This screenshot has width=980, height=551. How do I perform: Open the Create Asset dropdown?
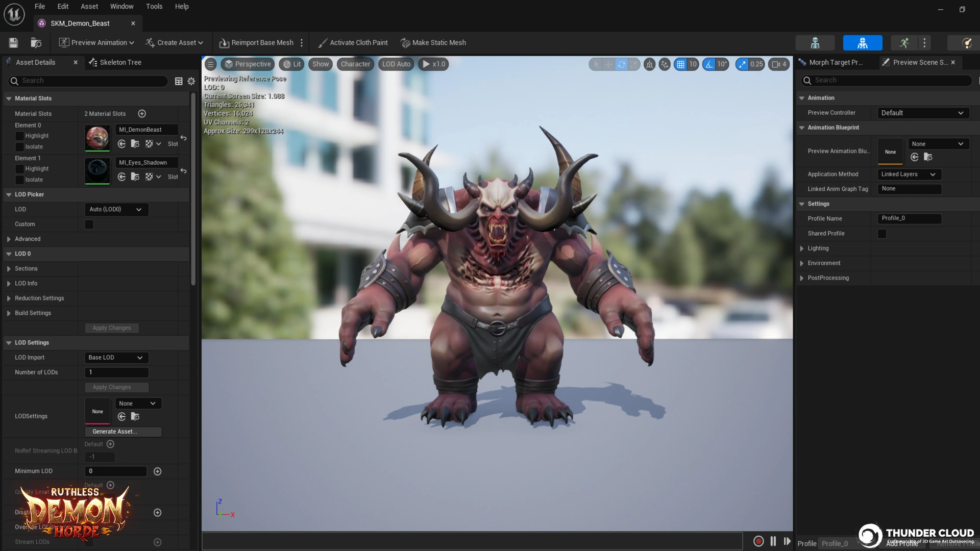click(175, 43)
